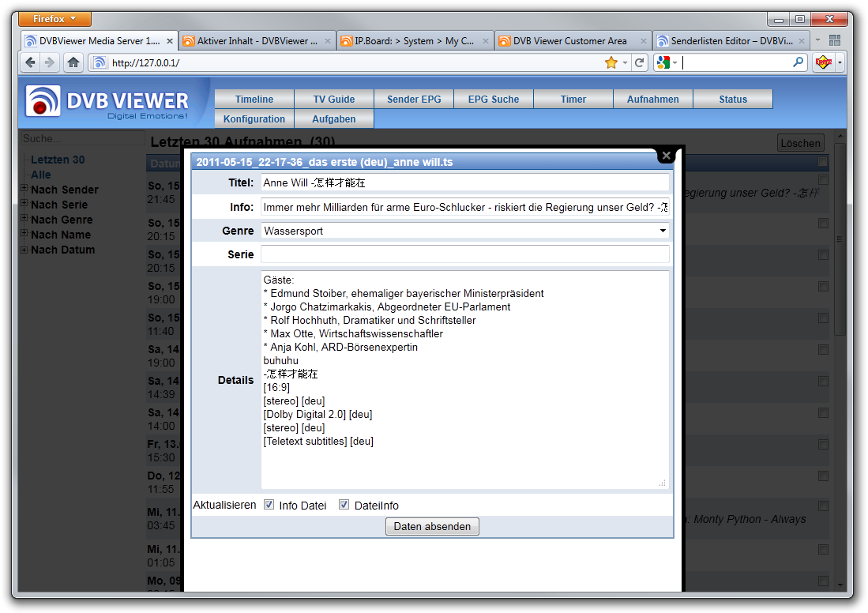The height and width of the screenshot is (613, 868).
Task: Click into the Serie field
Action: (465, 254)
